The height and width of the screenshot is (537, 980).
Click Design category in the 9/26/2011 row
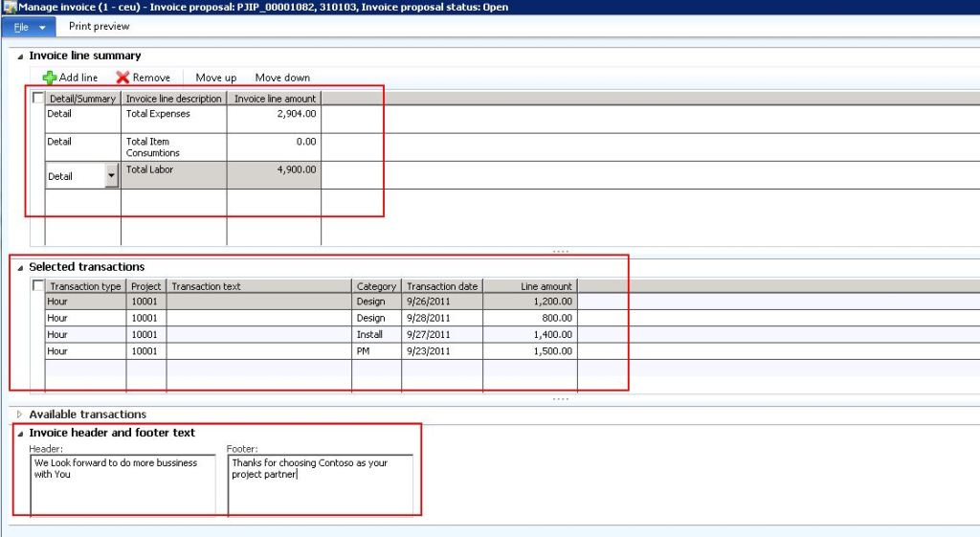[x=376, y=302]
